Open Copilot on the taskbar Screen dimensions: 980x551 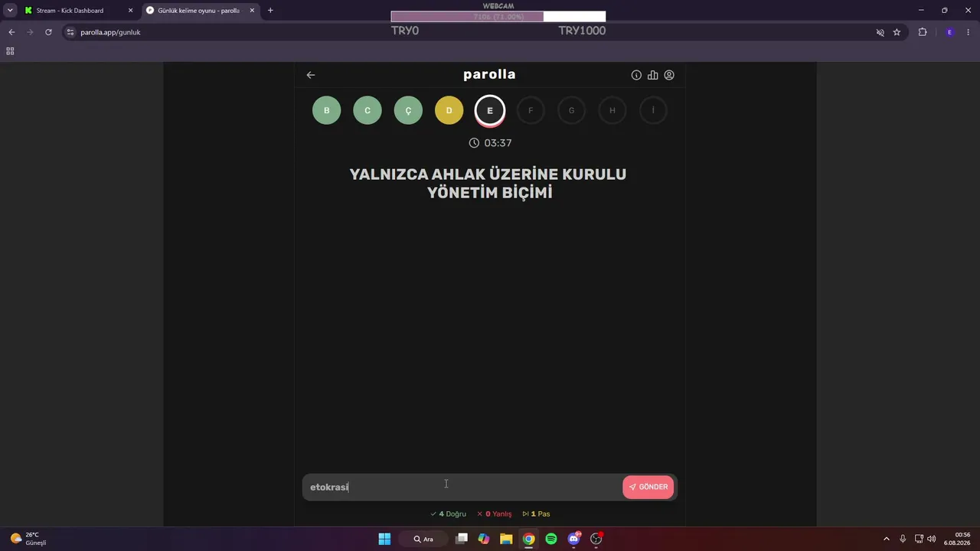coord(484,539)
